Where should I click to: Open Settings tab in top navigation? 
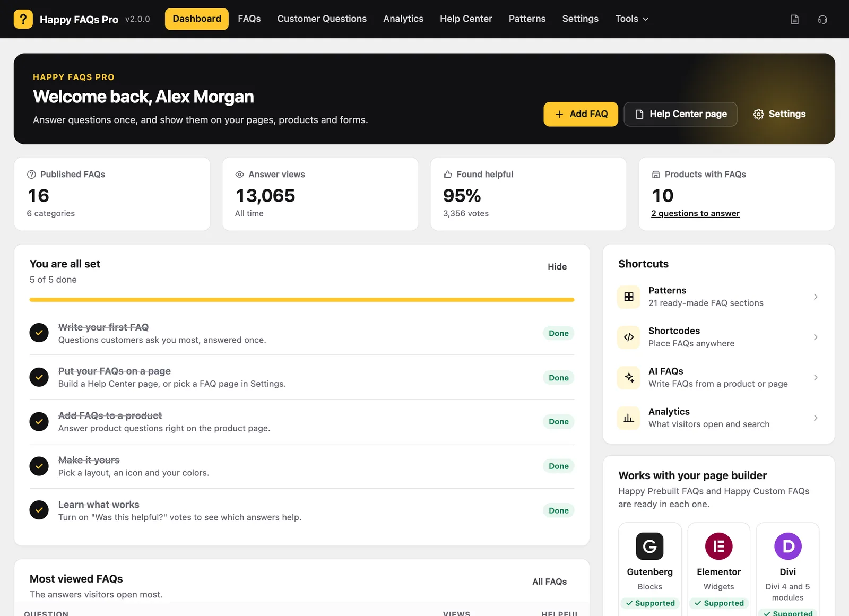point(580,19)
